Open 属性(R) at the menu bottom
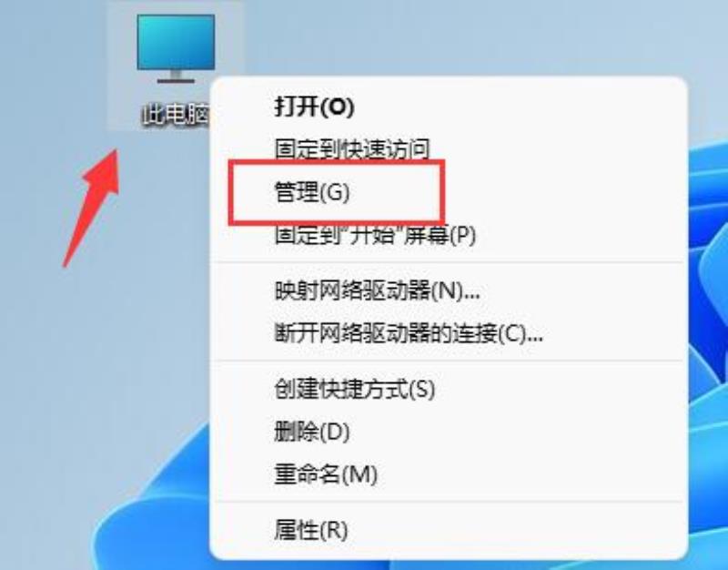Image resolution: width=728 pixels, height=570 pixels. [310, 530]
